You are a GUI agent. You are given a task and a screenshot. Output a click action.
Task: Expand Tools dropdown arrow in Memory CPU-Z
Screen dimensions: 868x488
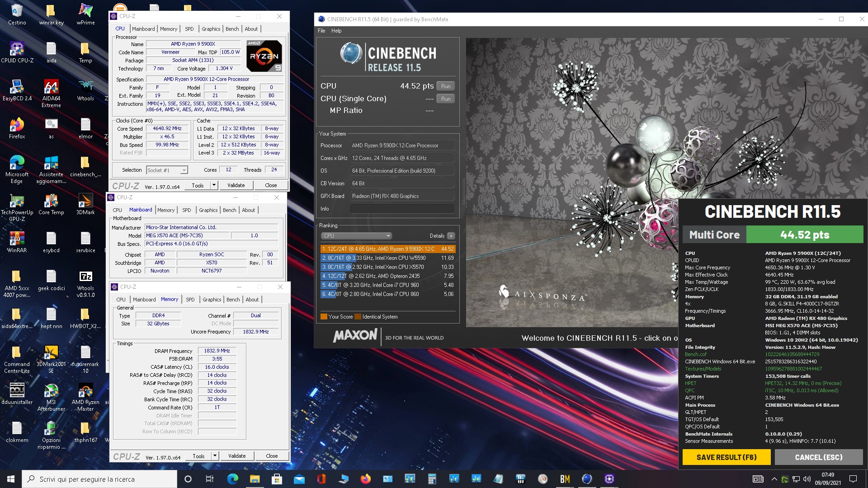point(215,456)
